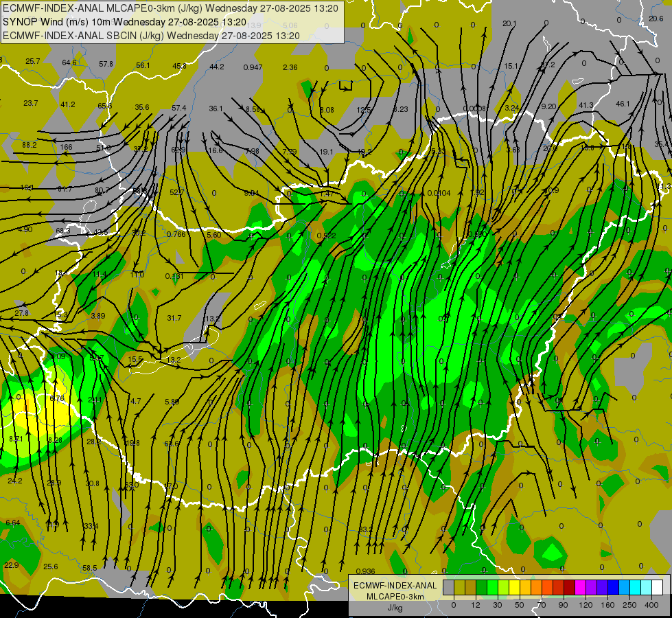Click the map value 46.1
The width and height of the screenshot is (672, 618).
[x=623, y=104]
